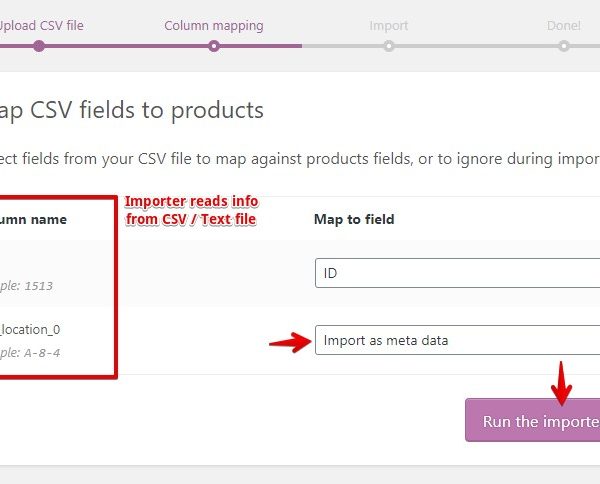Click the red Importer reads info annotation text

tap(190, 209)
